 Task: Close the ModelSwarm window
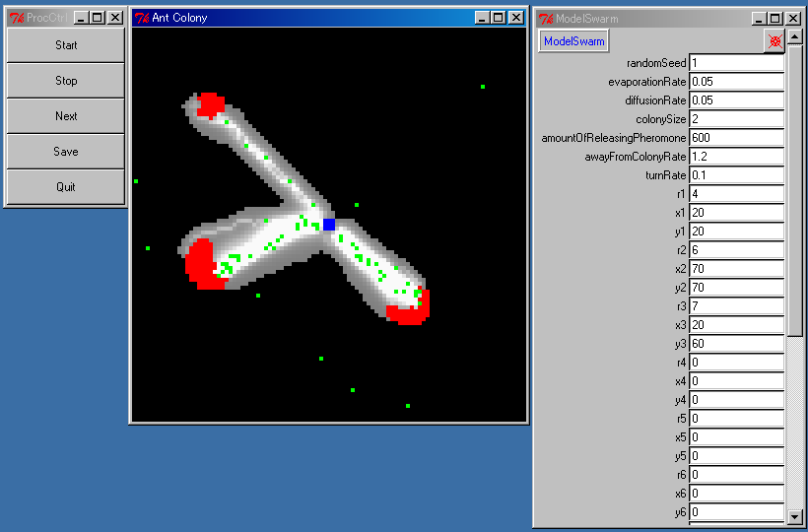tap(793, 19)
